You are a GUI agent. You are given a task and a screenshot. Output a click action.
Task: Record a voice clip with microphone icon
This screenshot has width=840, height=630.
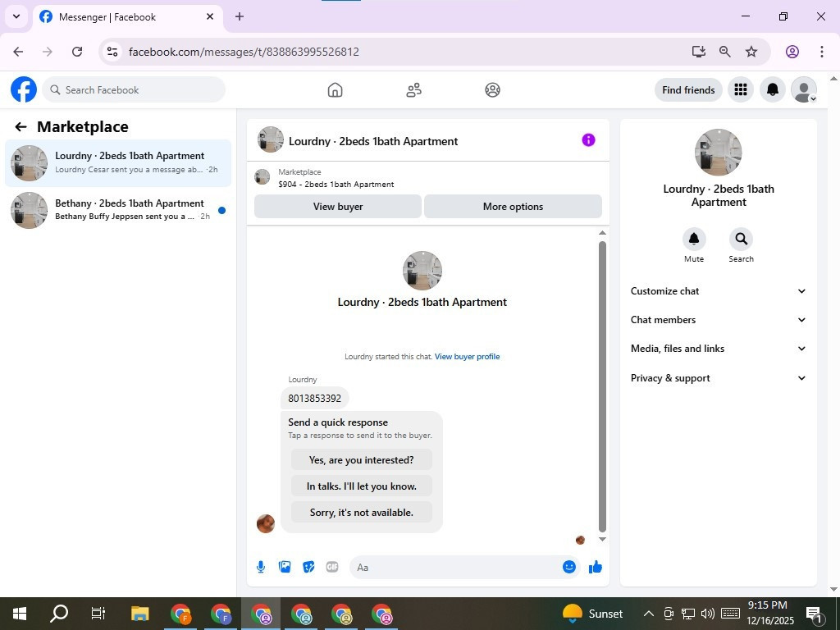(x=261, y=567)
